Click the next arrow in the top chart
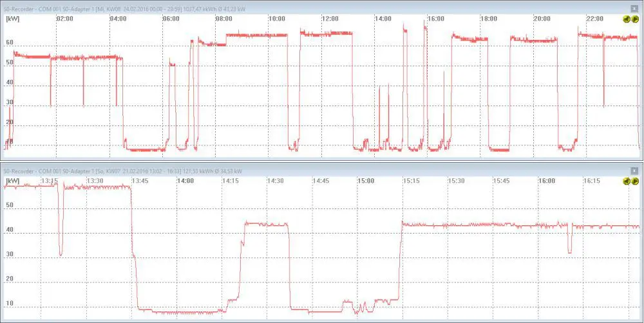The image size is (644, 323). coord(635,19)
